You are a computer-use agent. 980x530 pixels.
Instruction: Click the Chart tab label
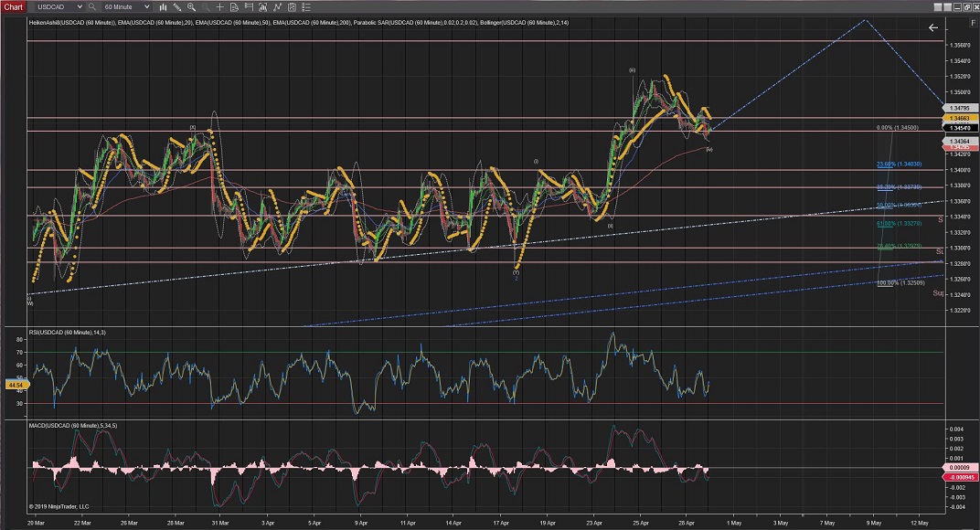14,6
